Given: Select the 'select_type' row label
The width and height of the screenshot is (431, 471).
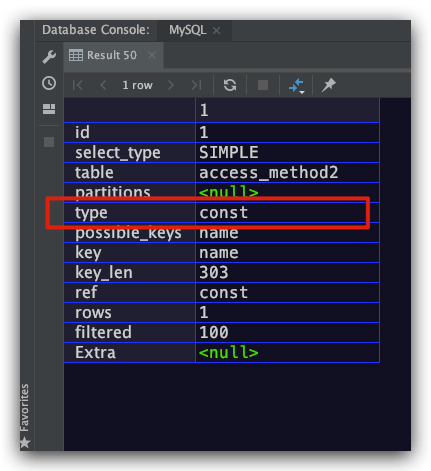Looking at the screenshot, I should (129, 153).
